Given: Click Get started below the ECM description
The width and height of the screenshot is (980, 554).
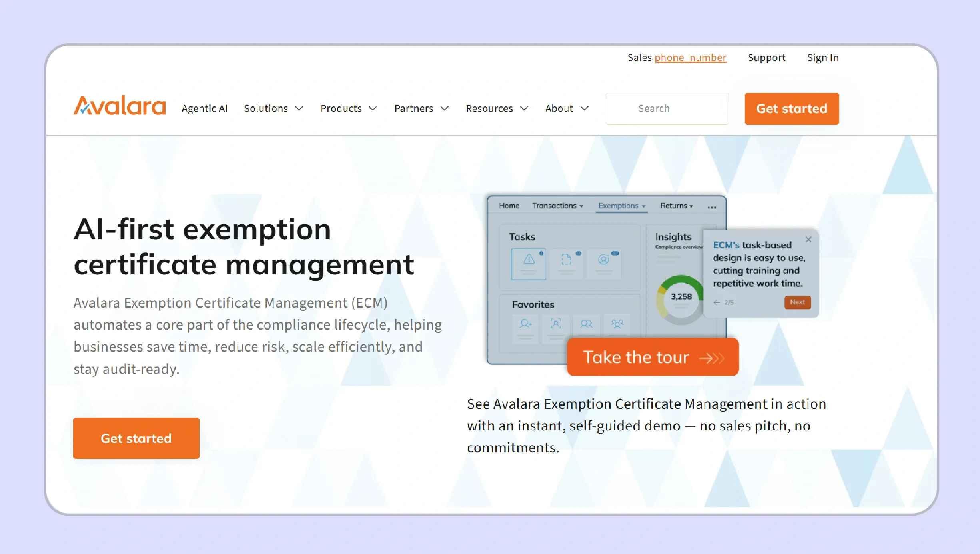Looking at the screenshot, I should (136, 438).
